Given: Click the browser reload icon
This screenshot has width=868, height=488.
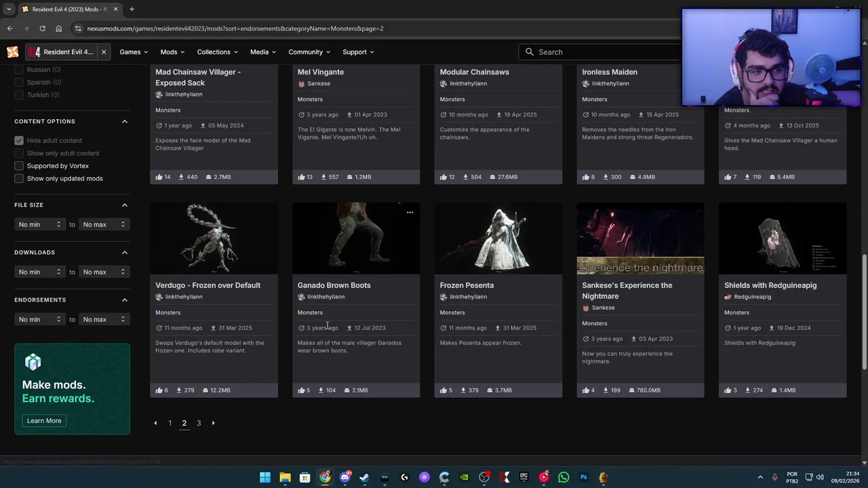Looking at the screenshot, I should pos(42,28).
